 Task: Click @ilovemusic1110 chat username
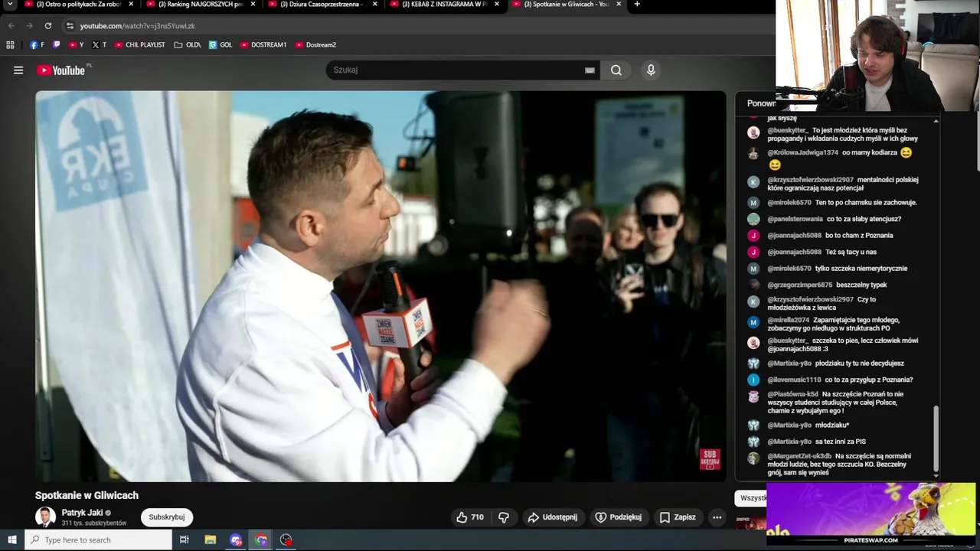tap(794, 380)
